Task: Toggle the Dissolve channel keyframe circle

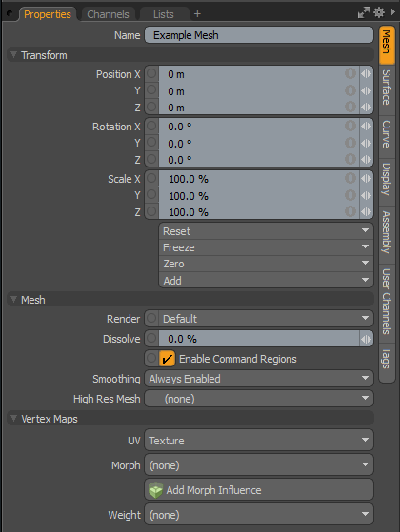Action: click(x=151, y=338)
